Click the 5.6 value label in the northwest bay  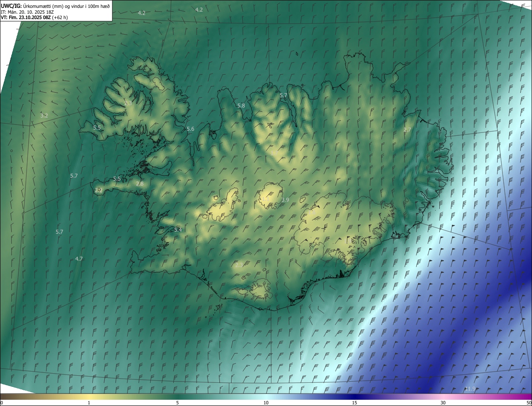point(190,129)
